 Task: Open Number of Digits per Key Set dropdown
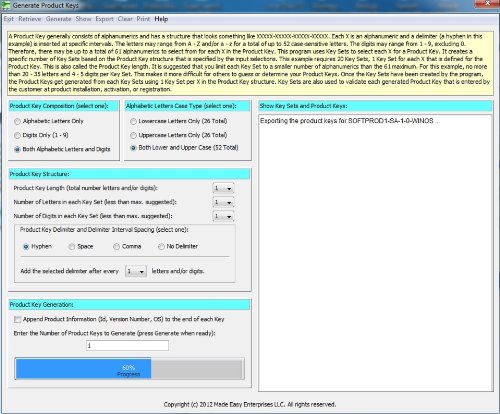[223, 216]
